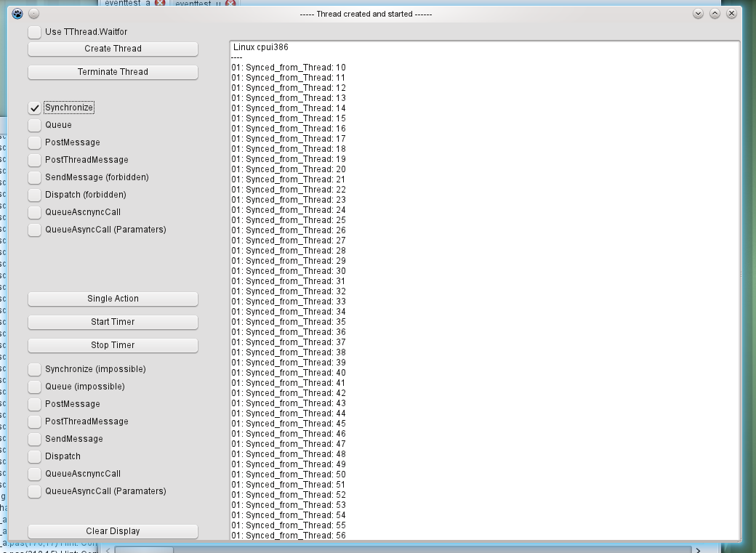
Task: Open the window menu paw icon
Action: point(17,13)
